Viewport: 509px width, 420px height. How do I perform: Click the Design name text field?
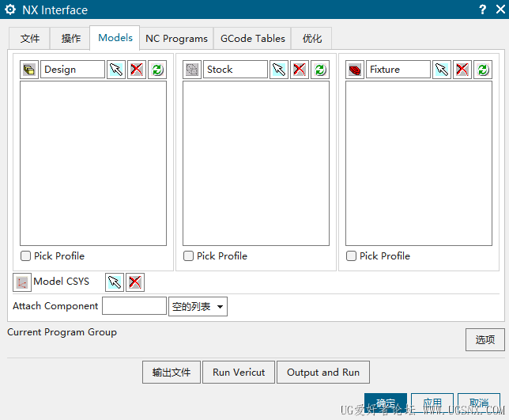click(x=73, y=70)
